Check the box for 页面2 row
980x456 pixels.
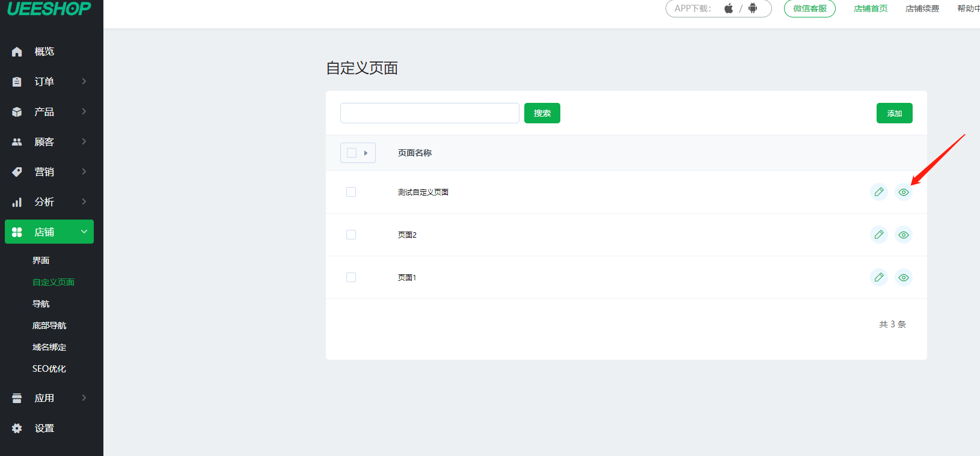[x=351, y=235]
